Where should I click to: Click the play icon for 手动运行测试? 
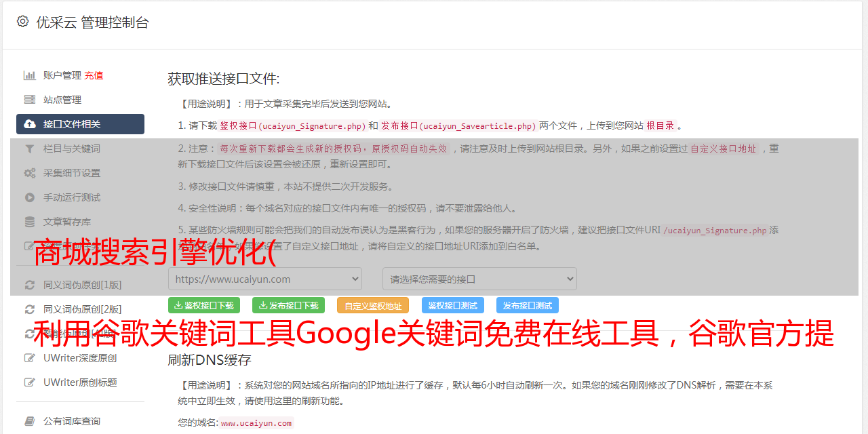(x=30, y=197)
